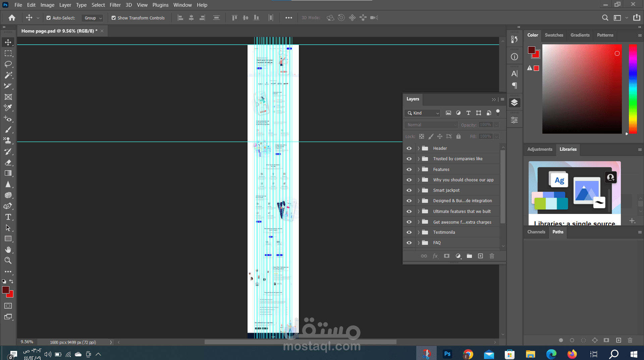The image size is (644, 360).
Task: Open the Filter menu
Action: (115, 5)
